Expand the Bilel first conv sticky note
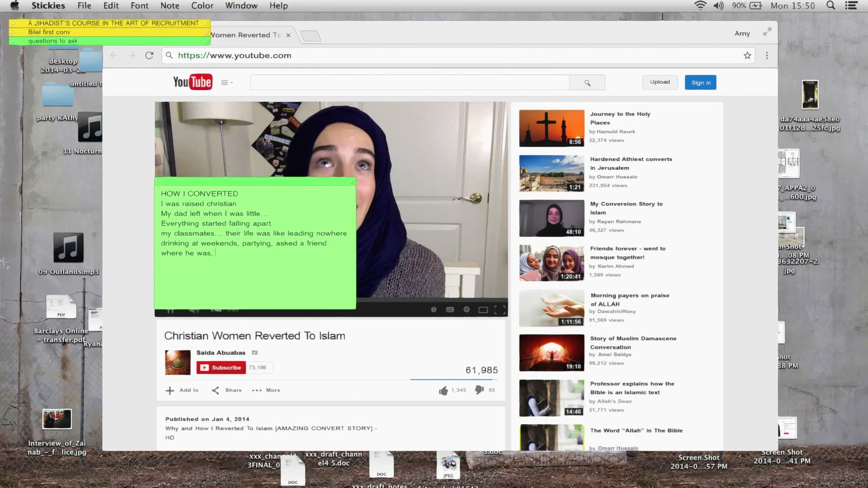The image size is (868, 488). pyautogui.click(x=109, y=32)
